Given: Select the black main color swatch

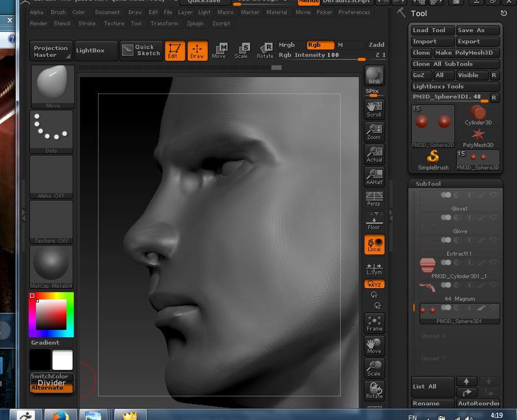Looking at the screenshot, I should (x=40, y=360).
